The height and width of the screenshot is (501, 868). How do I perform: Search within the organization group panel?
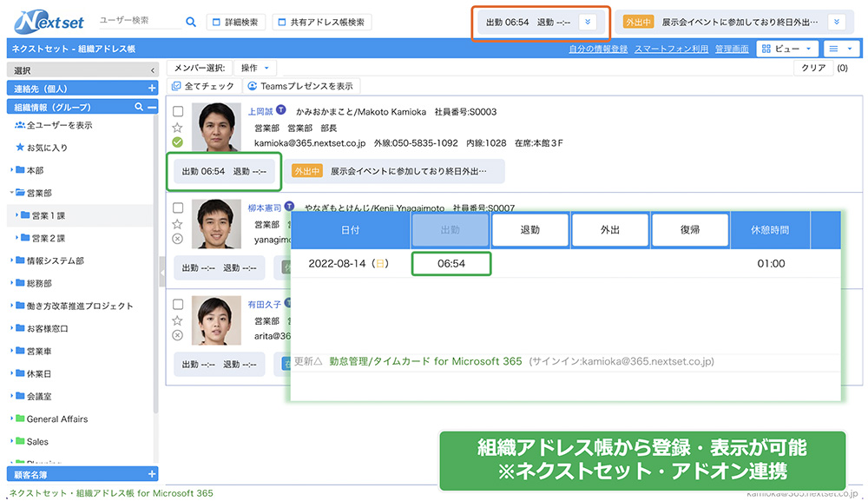(138, 107)
